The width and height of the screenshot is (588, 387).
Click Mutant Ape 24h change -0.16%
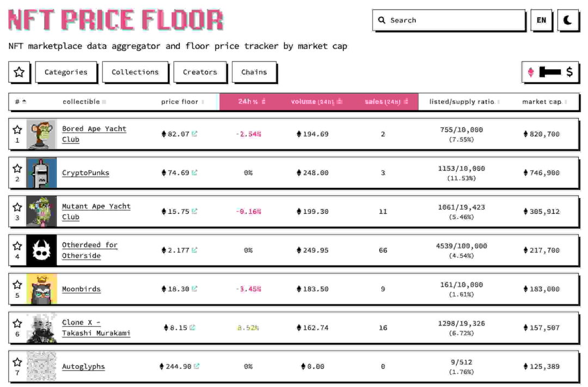point(248,212)
